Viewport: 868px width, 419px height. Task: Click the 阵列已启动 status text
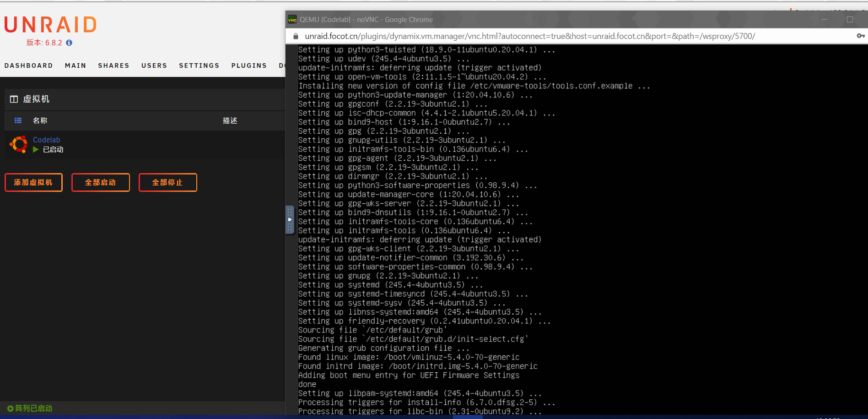tap(34, 408)
